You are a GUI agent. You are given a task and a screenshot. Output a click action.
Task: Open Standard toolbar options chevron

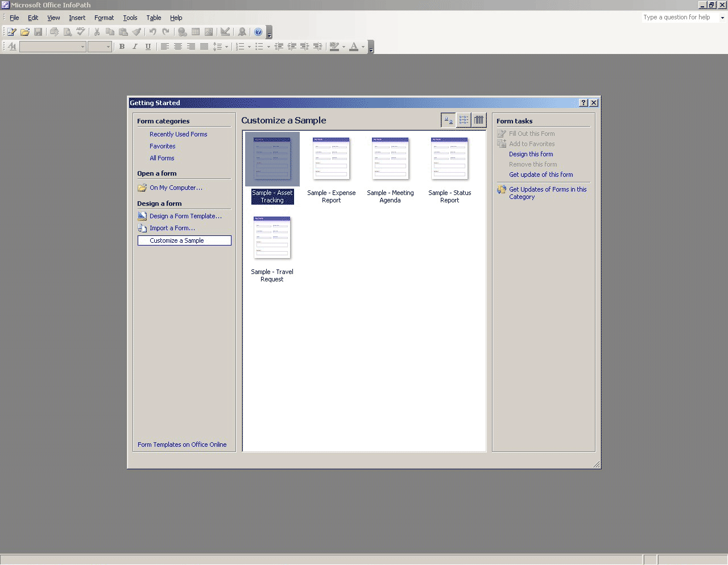tap(270, 32)
